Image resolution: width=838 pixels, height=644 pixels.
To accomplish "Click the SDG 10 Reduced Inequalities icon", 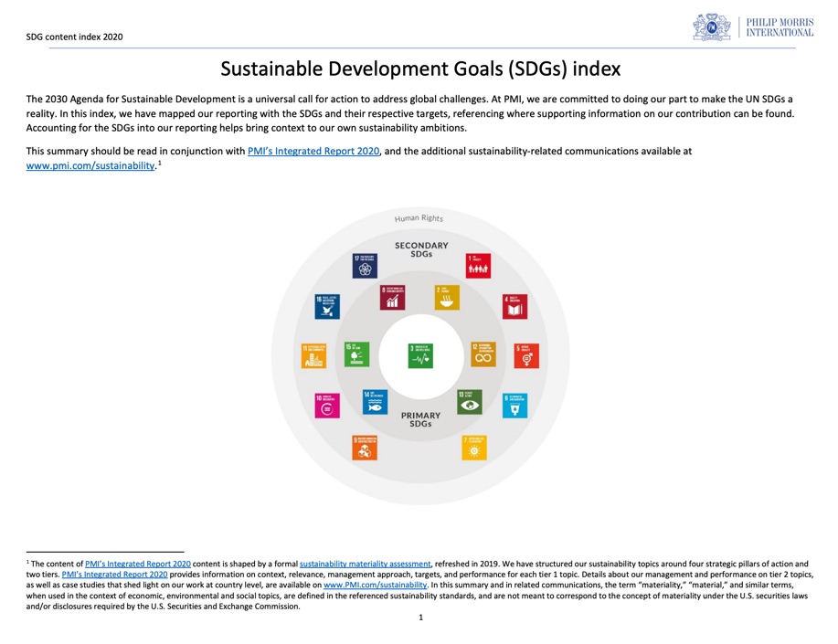I will point(327,406).
